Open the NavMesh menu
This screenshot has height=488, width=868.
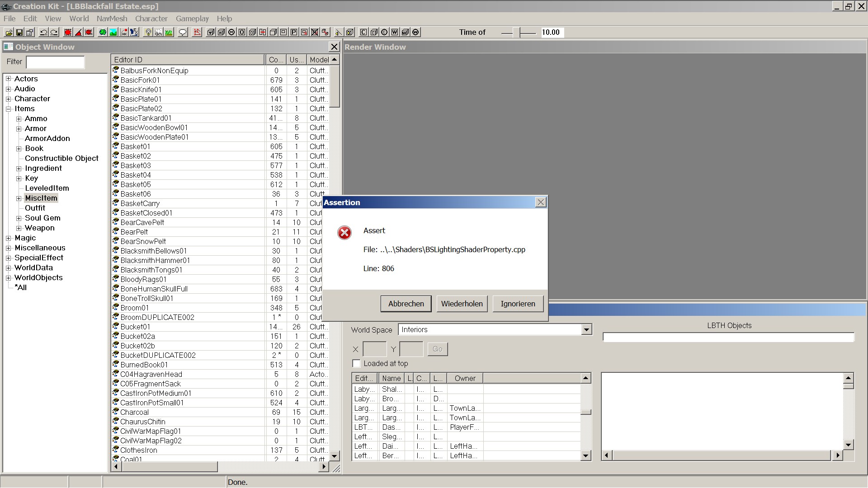pos(112,19)
